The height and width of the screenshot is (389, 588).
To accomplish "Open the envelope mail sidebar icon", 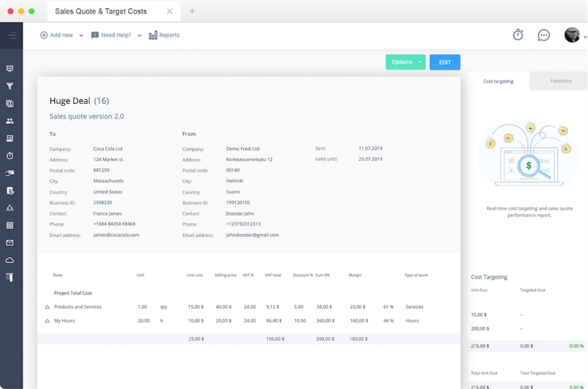I will (10, 243).
